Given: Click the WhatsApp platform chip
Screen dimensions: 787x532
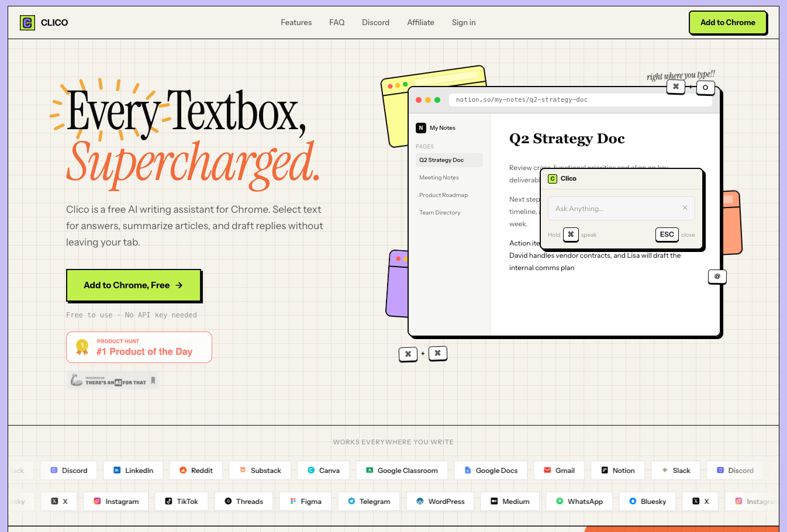Looking at the screenshot, I should click(x=579, y=502).
